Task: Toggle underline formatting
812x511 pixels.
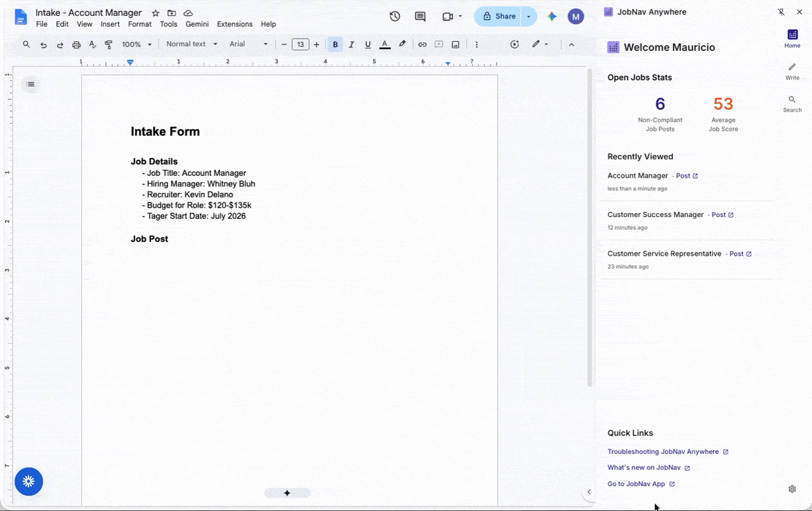Action: [x=368, y=44]
